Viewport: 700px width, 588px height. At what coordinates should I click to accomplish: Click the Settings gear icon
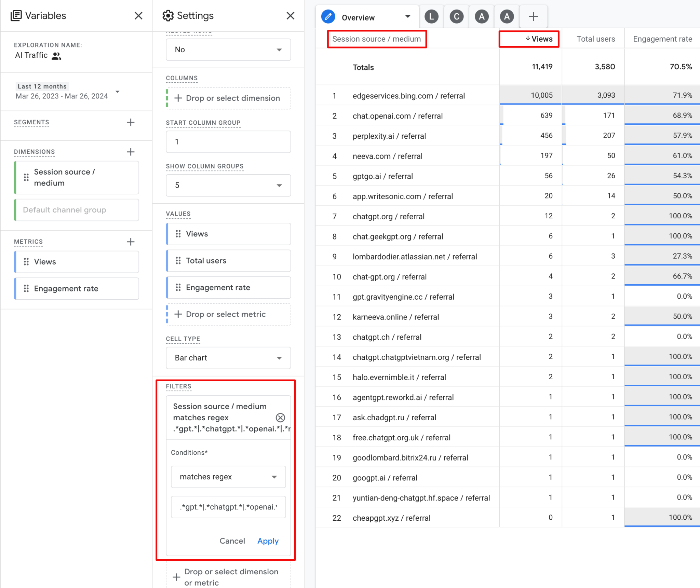click(168, 16)
